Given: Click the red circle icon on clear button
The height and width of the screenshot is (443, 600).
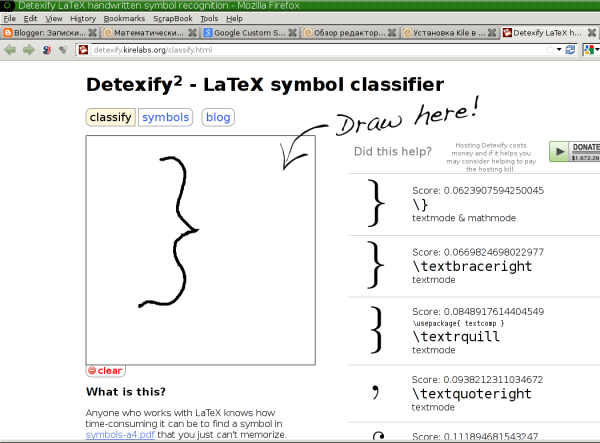Looking at the screenshot, I should pyautogui.click(x=92, y=370).
